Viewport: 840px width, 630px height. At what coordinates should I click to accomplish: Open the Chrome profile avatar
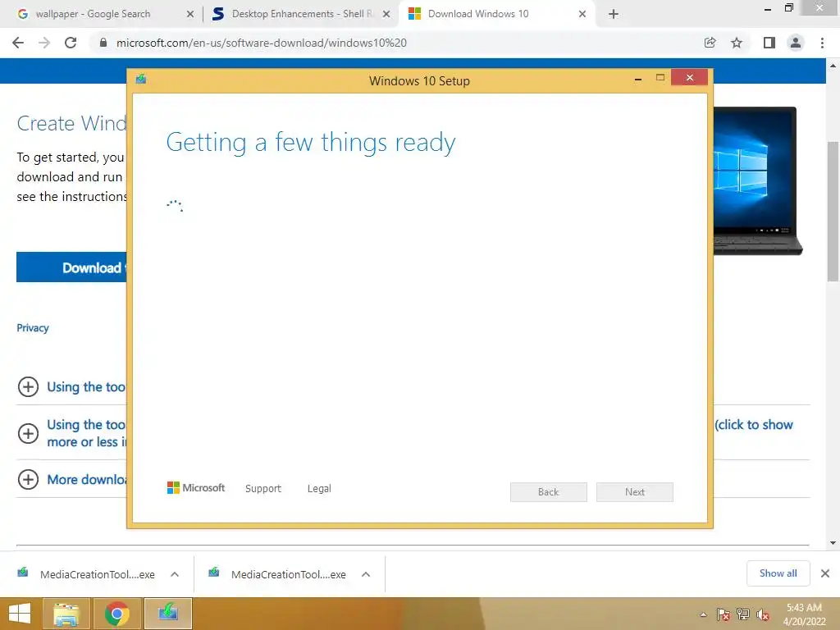coord(796,43)
